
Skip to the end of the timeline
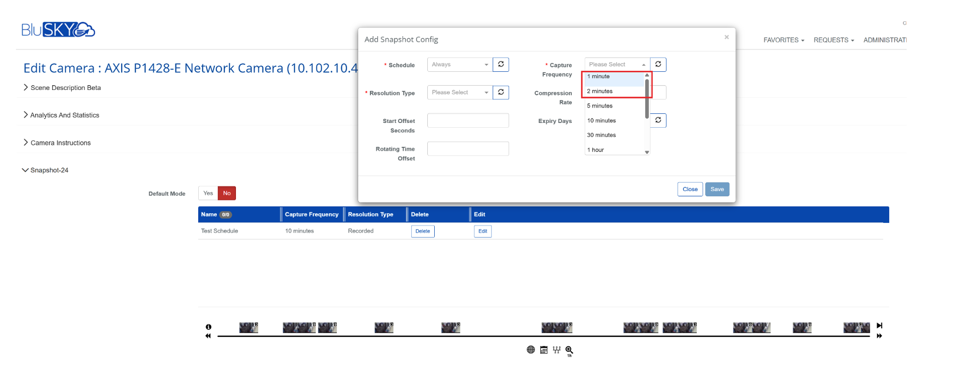click(879, 326)
